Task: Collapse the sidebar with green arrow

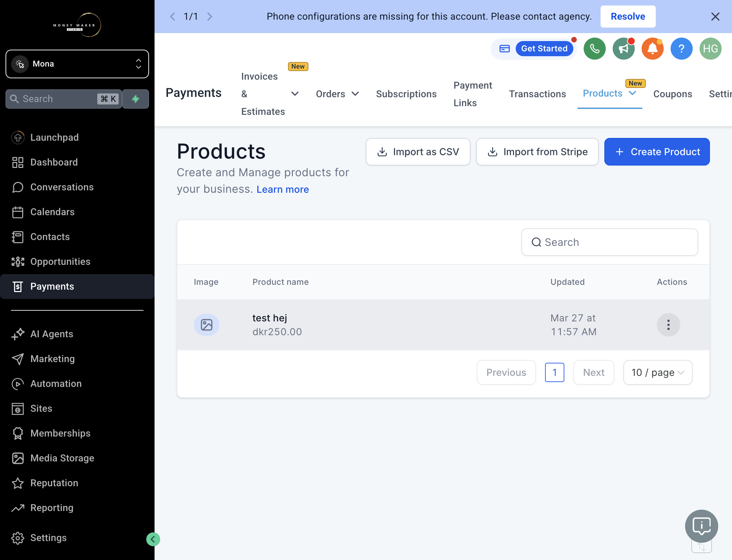Action: click(x=153, y=539)
